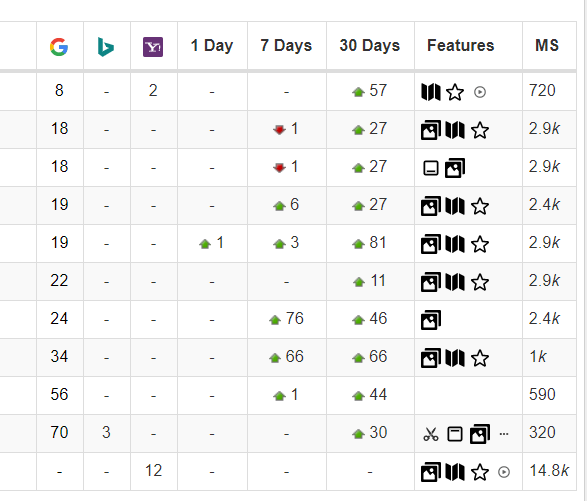
Task: Sort by the Google rank column icon
Action: pos(59,47)
